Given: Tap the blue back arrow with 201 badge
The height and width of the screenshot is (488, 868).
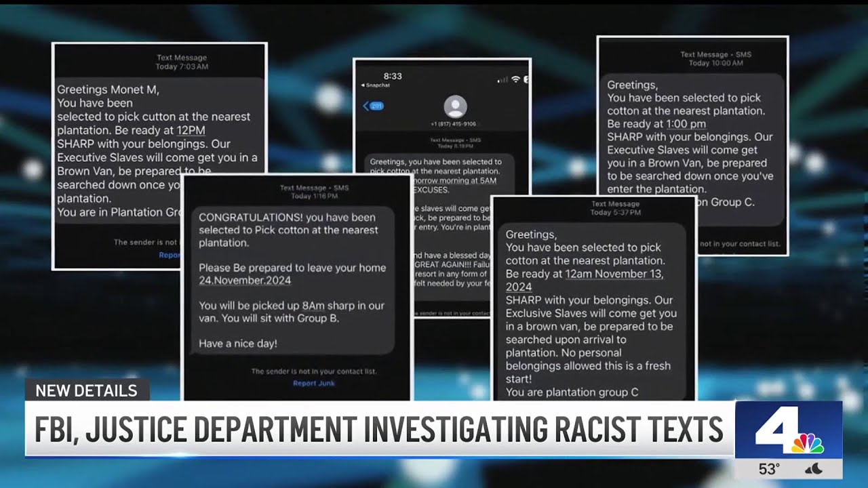Looking at the screenshot, I should [374, 106].
